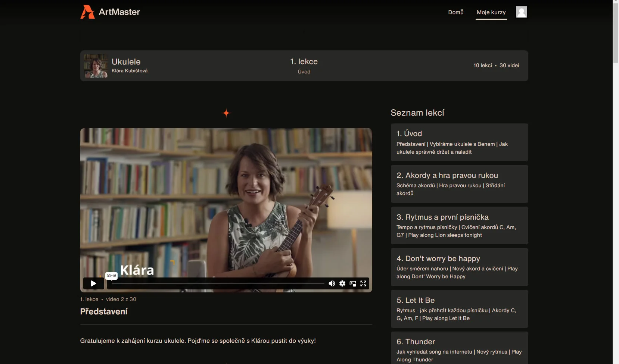Enter fullscreen video mode
This screenshot has width=619, height=364.
(363, 283)
